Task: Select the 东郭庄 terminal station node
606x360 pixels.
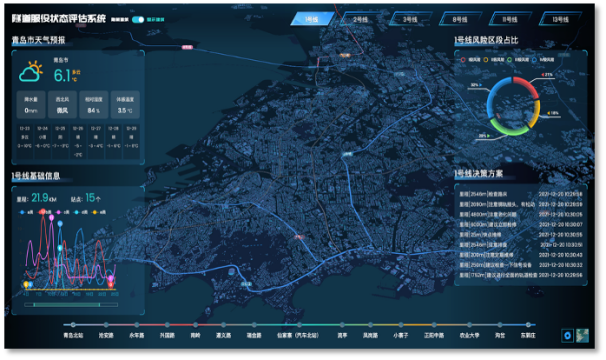Action: tap(528, 325)
